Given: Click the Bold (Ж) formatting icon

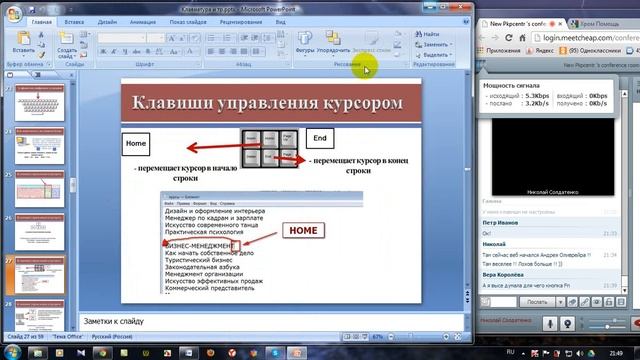Looking at the screenshot, I should (x=104, y=52).
